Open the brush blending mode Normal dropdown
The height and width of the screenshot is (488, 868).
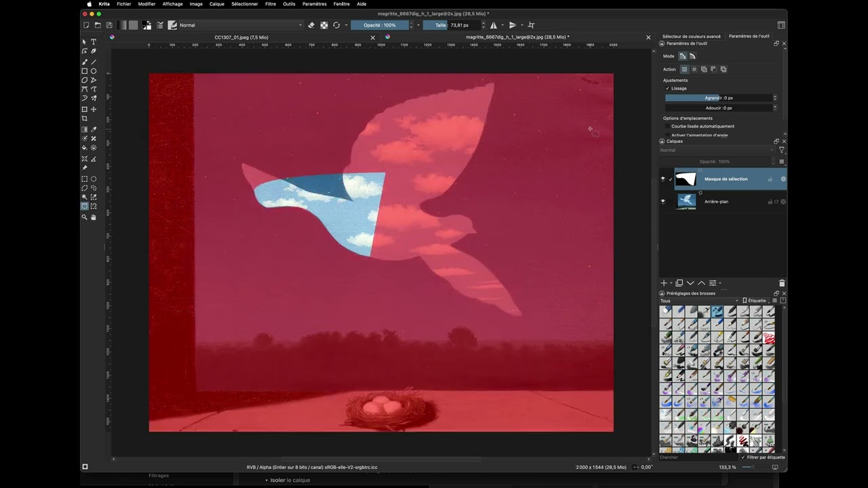pos(240,25)
